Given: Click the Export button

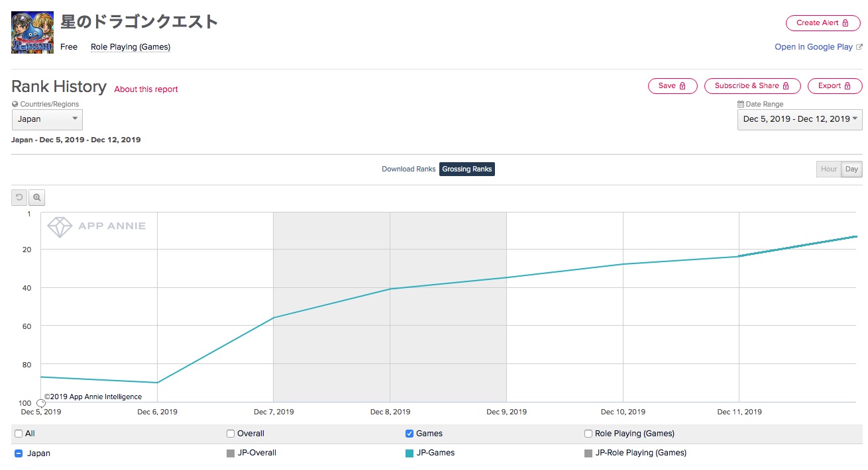Looking at the screenshot, I should 835,86.
